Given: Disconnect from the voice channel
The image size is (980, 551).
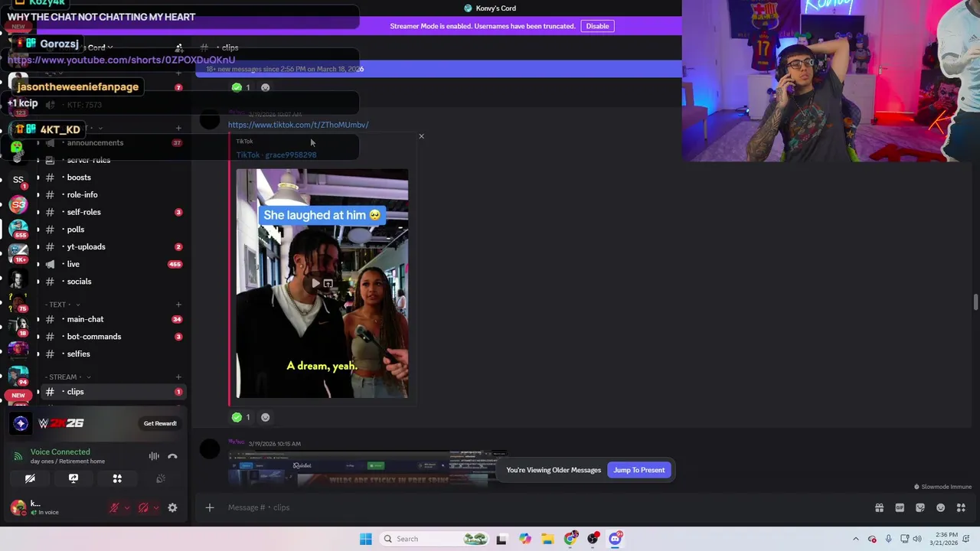Looking at the screenshot, I should tap(172, 456).
